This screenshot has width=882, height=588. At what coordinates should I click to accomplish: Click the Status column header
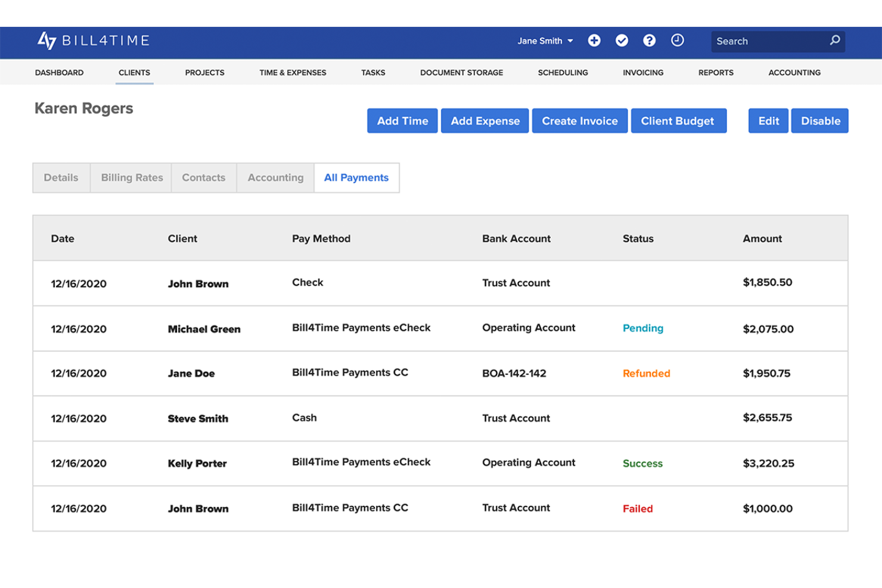pos(638,239)
